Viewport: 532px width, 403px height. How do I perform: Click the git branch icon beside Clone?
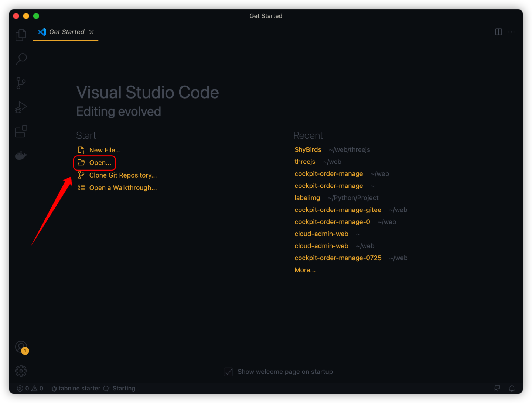click(x=81, y=175)
